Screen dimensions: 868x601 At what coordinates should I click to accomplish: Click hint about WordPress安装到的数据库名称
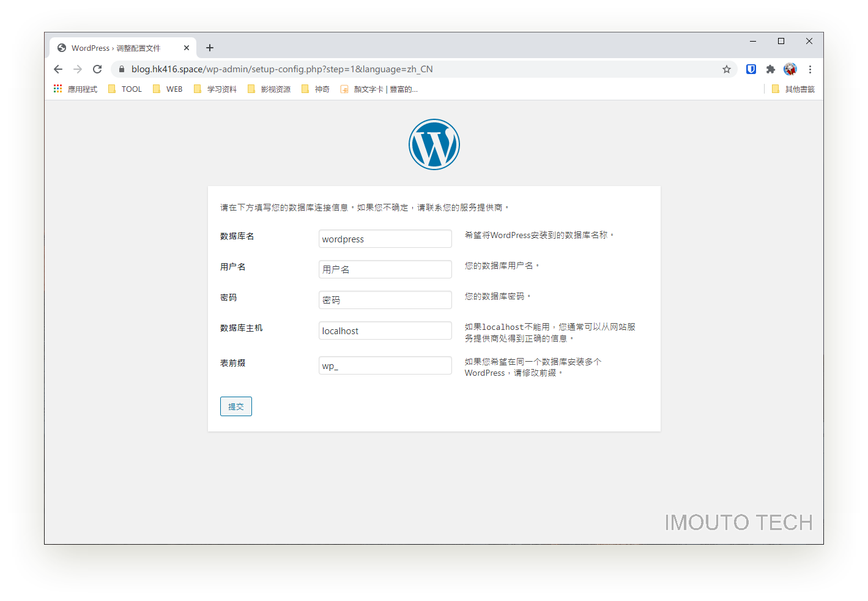click(x=539, y=235)
